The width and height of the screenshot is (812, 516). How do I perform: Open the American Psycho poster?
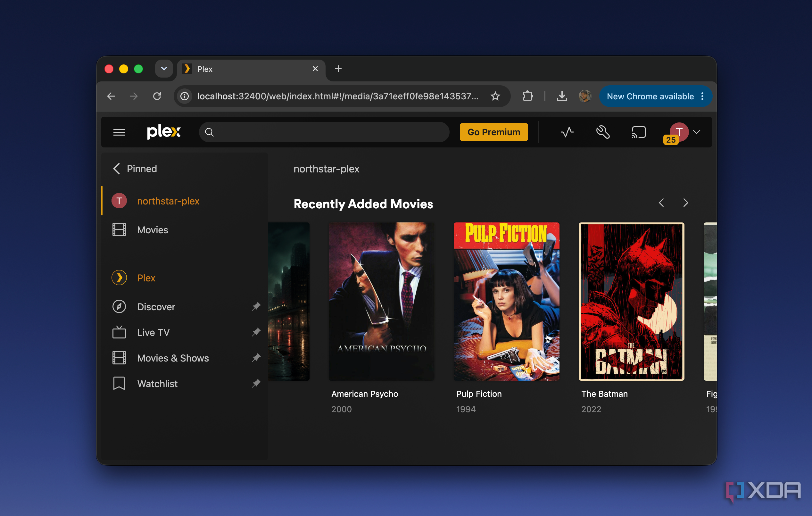point(381,302)
